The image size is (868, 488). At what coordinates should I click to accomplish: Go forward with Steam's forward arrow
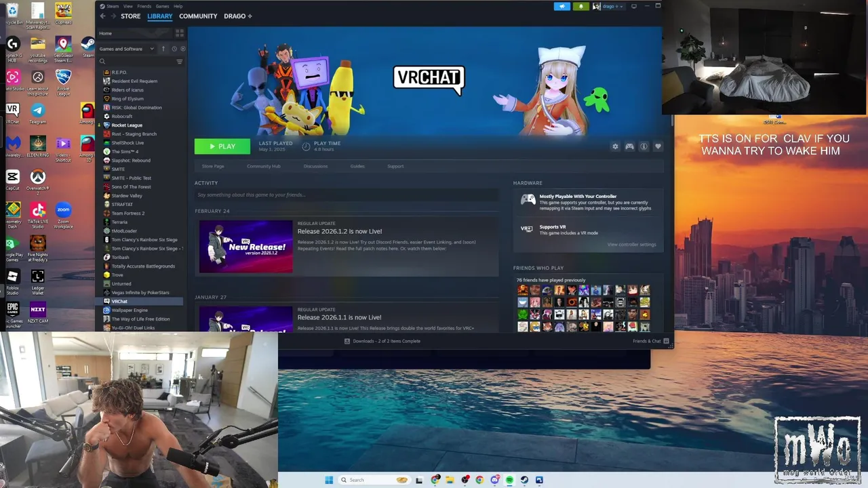point(113,16)
